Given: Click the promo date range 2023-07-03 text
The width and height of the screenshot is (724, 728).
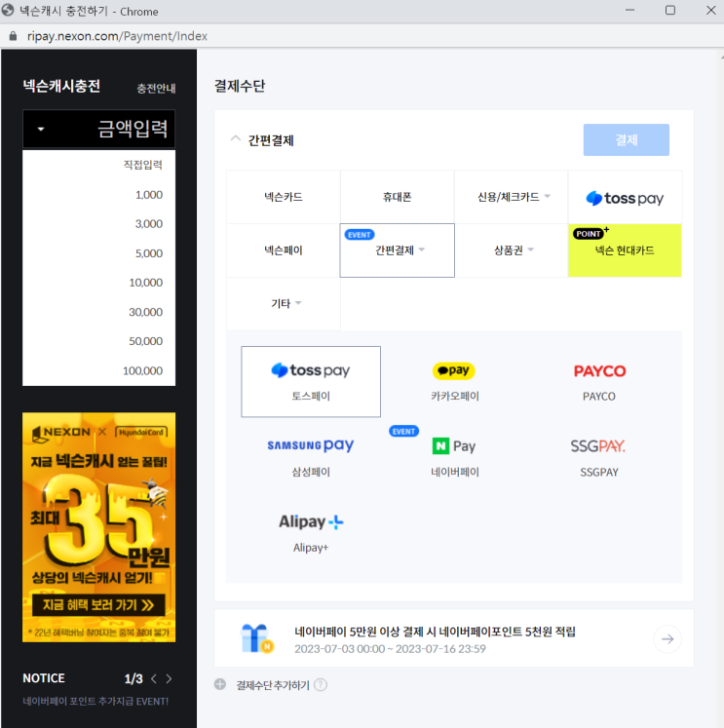Looking at the screenshot, I should tap(390, 649).
